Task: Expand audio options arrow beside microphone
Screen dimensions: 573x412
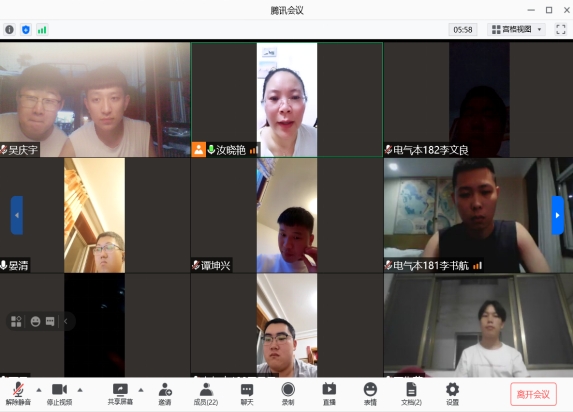Action: point(39,390)
